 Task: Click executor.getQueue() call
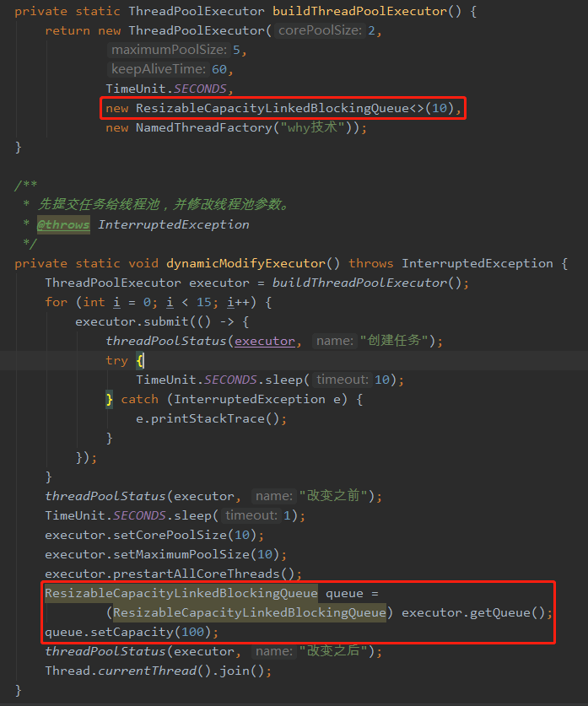pos(473,613)
